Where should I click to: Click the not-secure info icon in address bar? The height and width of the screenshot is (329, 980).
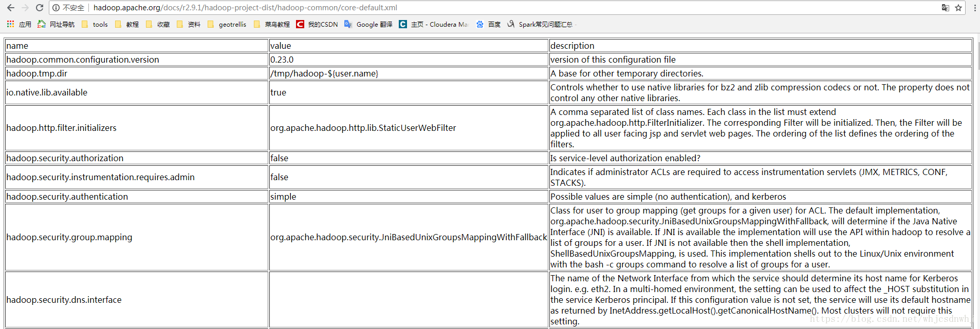(56, 8)
